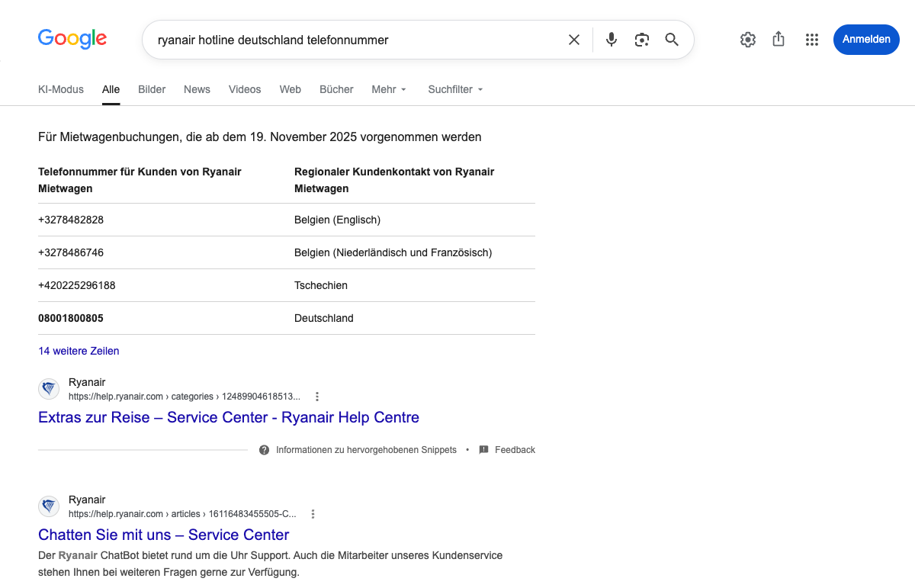
Task: Click the question mark snippet info icon
Action: 264,450
